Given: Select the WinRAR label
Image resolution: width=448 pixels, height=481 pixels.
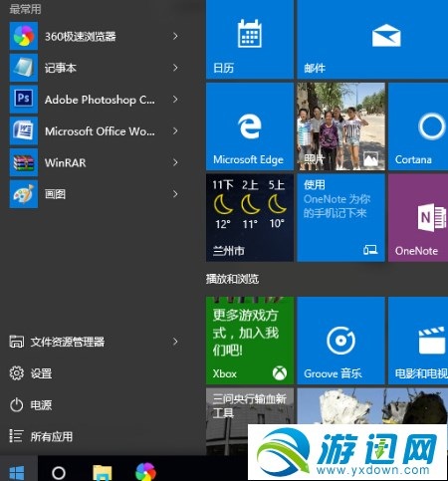Looking at the screenshot, I should point(66,162).
